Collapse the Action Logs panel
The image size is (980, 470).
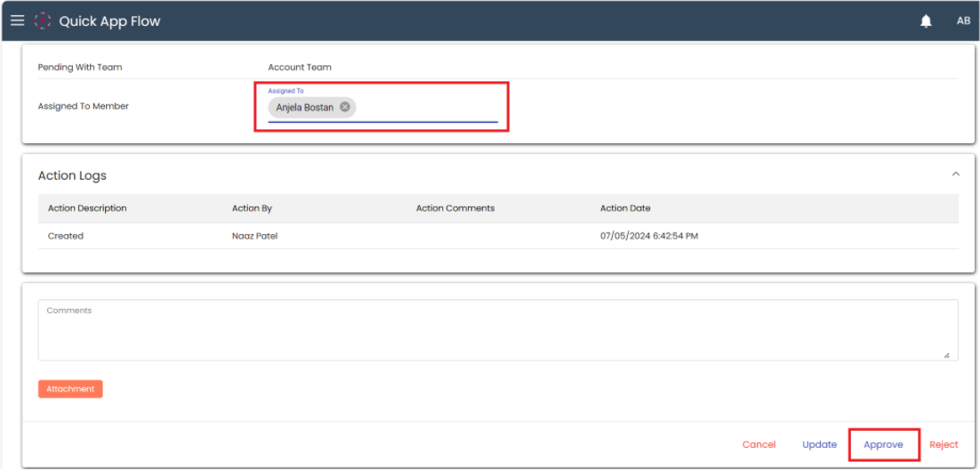[x=956, y=174]
